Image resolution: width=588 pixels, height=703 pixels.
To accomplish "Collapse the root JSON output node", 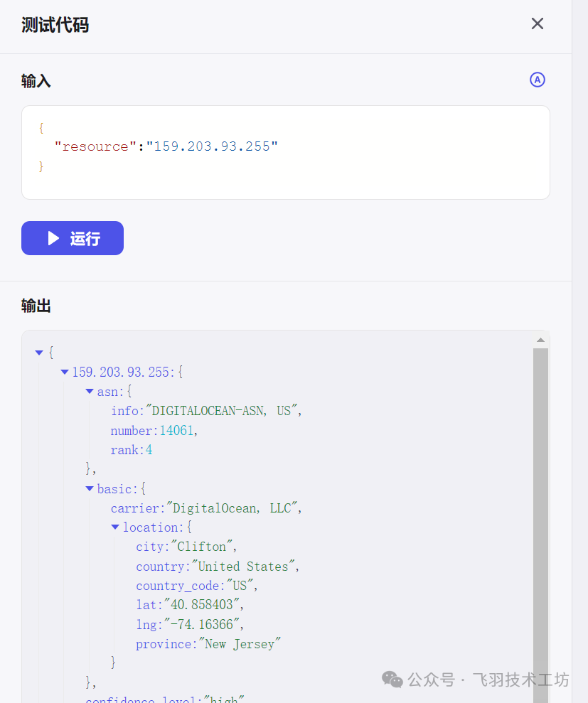I will point(39,353).
